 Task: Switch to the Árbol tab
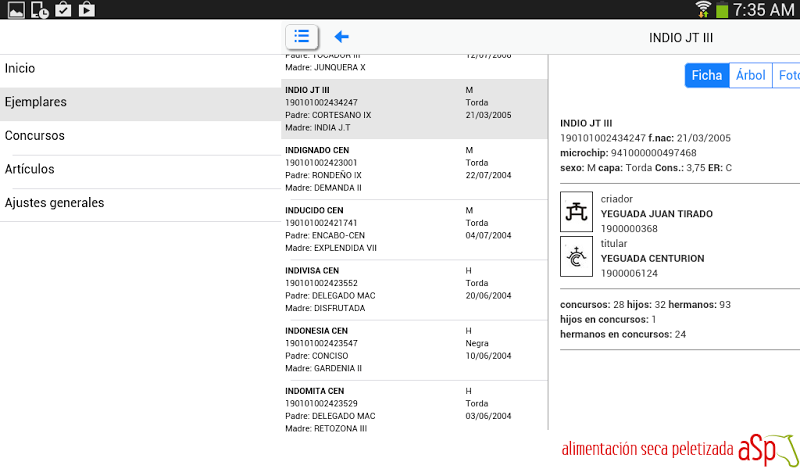click(750, 75)
